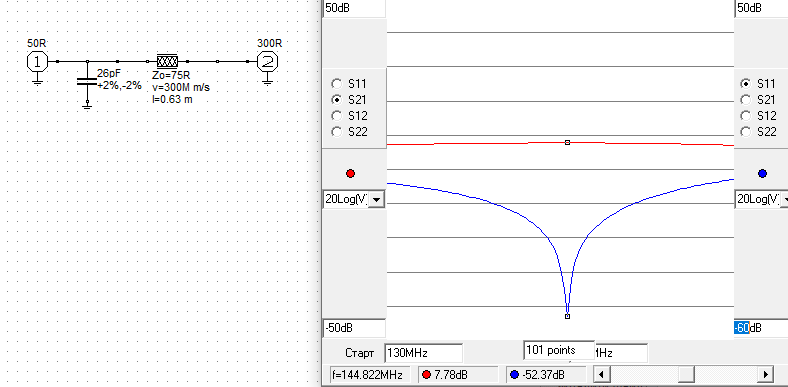Image resolution: width=788 pixels, height=387 pixels.
Task: Edit the right bottom scale -60dB field
Action: point(761,328)
